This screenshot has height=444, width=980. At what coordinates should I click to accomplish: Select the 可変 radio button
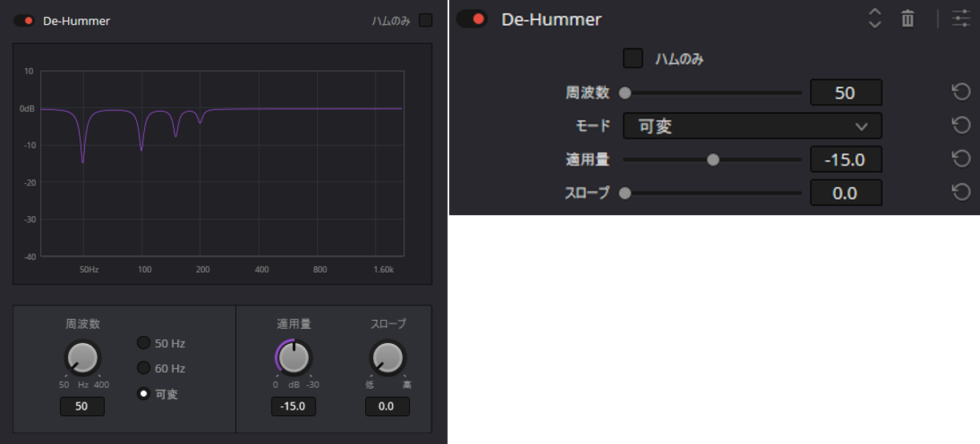pos(144,394)
